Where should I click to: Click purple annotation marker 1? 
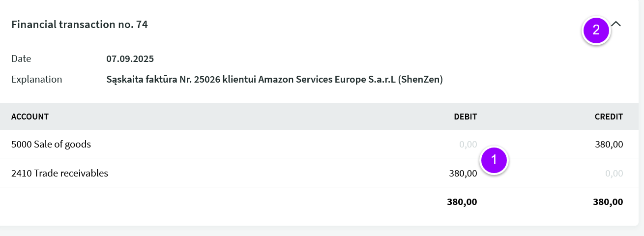pyautogui.click(x=495, y=160)
